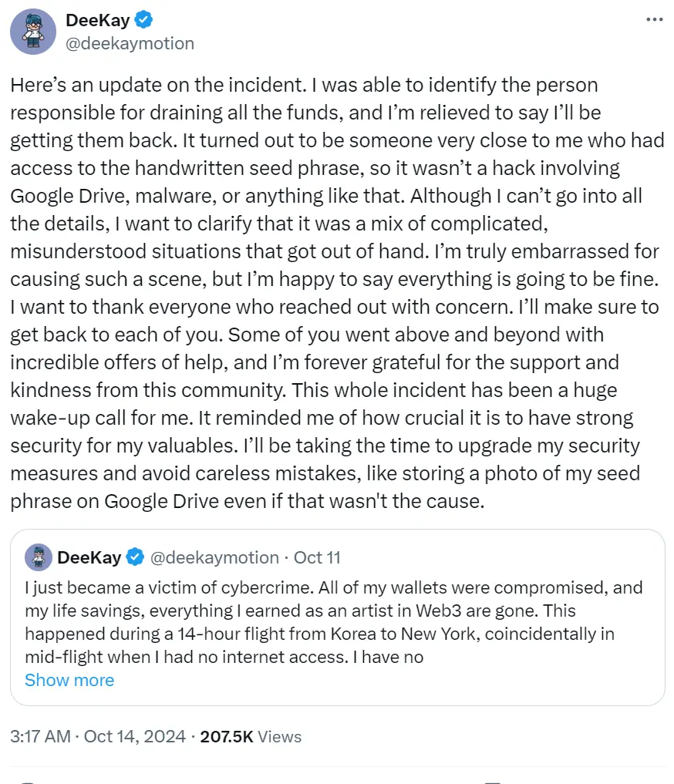Expand the quoted tweet with Show more
The width and height of the screenshot is (674, 784).
coord(69,680)
